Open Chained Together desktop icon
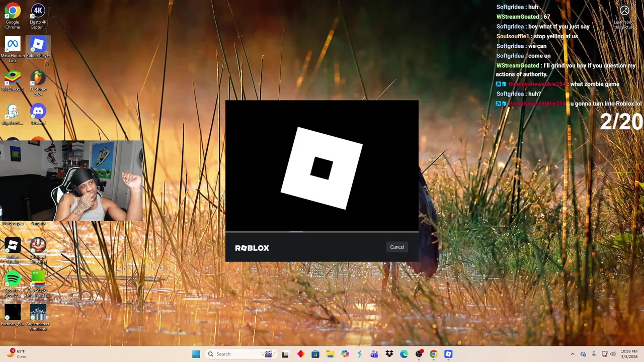Viewport: 644px width, 362px height. [38, 251]
